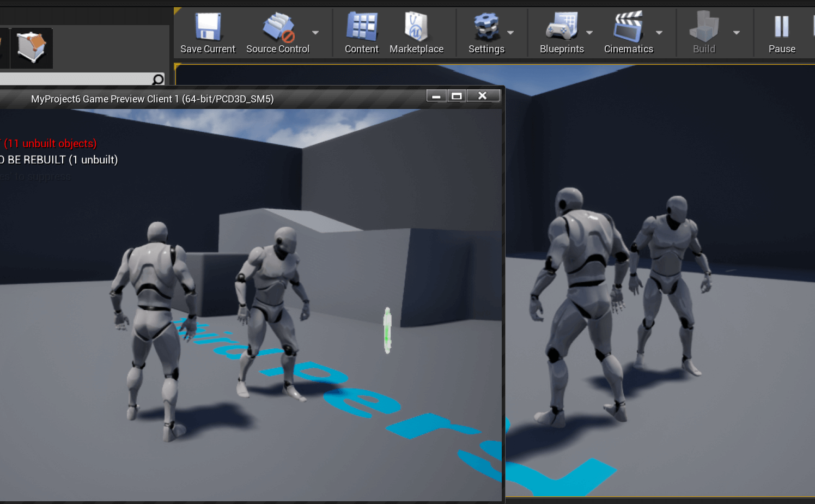Expand the Cinematics dropdown arrow

point(659,33)
